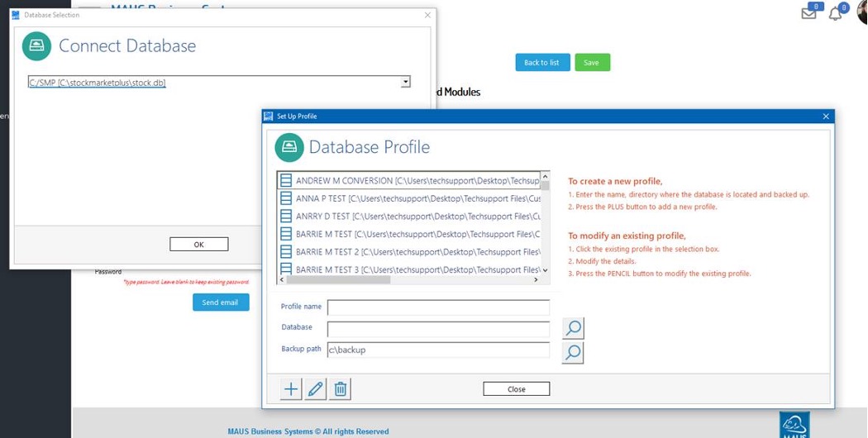This screenshot has height=438, width=868.
Task: Close the Database Selection window
Action: pos(427,16)
